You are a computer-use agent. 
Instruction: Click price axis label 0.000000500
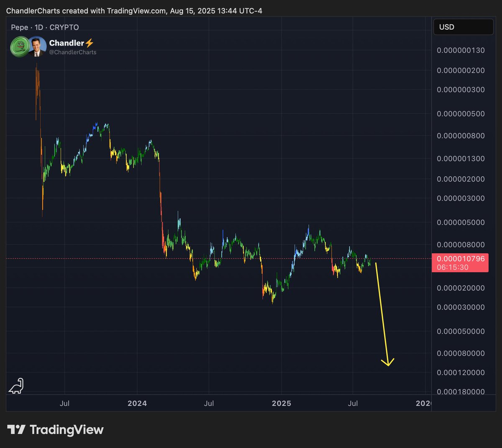tap(461, 114)
